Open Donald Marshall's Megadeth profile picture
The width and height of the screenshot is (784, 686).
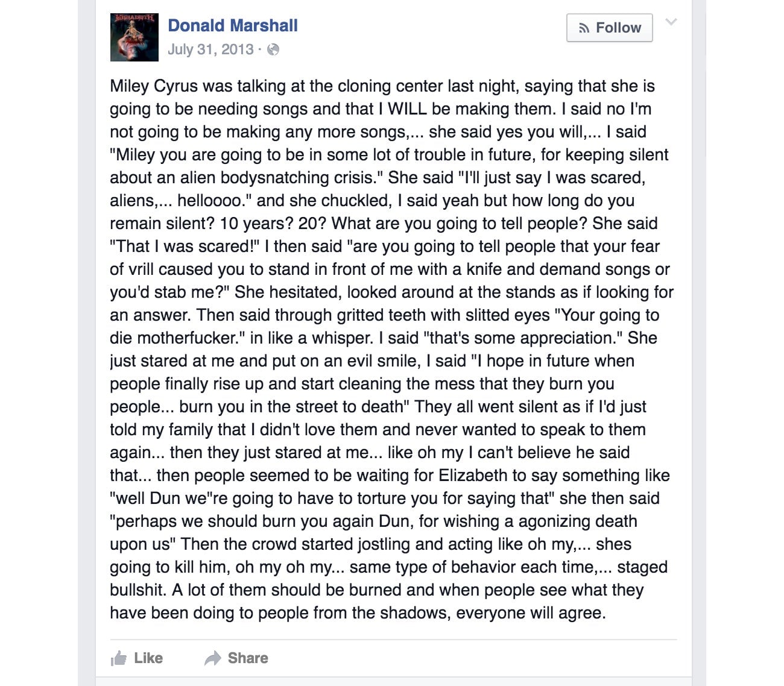[x=134, y=37]
